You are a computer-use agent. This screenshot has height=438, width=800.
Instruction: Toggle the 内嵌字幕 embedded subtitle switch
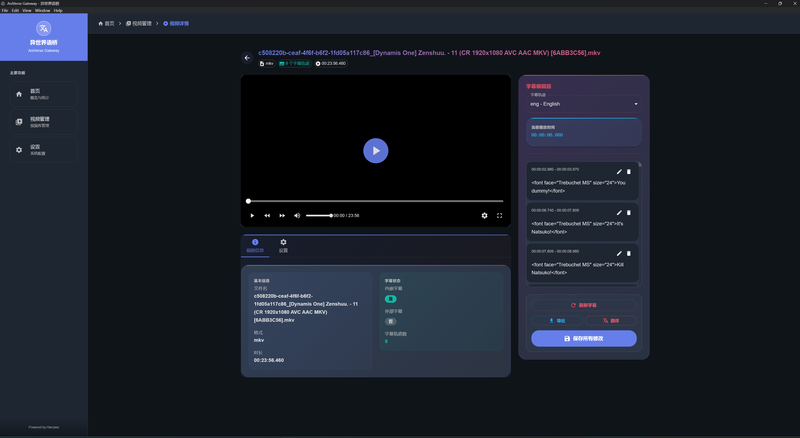pyautogui.click(x=390, y=299)
